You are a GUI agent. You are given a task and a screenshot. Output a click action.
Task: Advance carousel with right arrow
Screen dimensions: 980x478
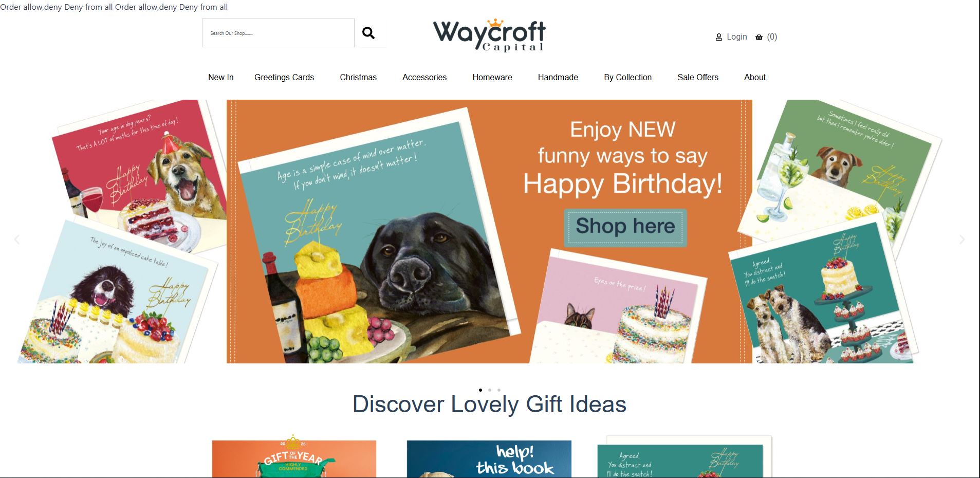(x=962, y=240)
